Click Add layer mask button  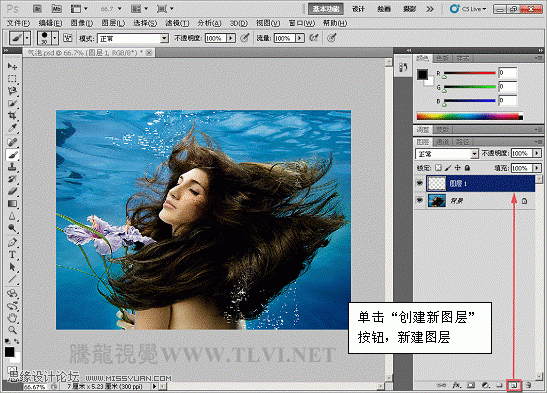coord(471,385)
